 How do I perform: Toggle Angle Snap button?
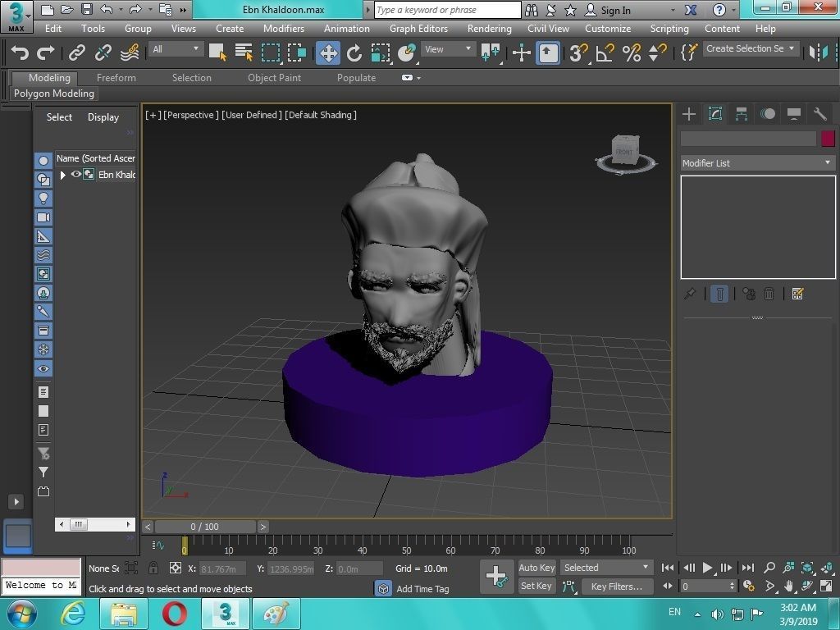[605, 52]
